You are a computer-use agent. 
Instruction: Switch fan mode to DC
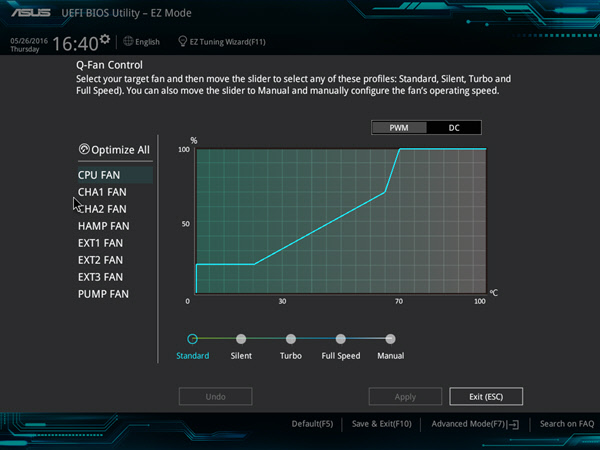point(454,128)
